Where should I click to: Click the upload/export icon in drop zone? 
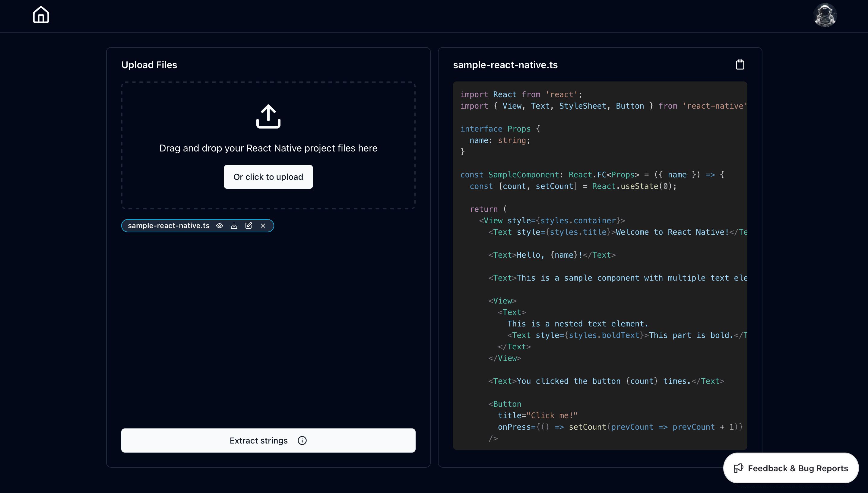[x=268, y=116]
